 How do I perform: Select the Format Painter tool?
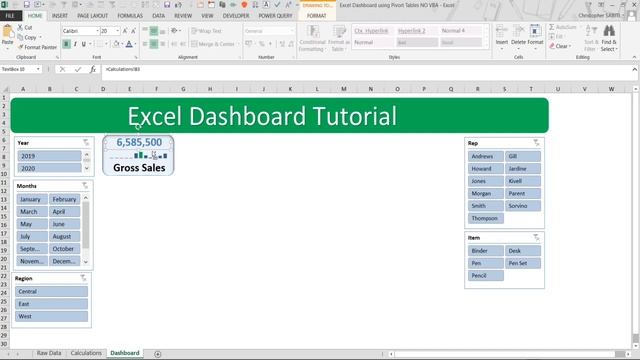pos(38,47)
